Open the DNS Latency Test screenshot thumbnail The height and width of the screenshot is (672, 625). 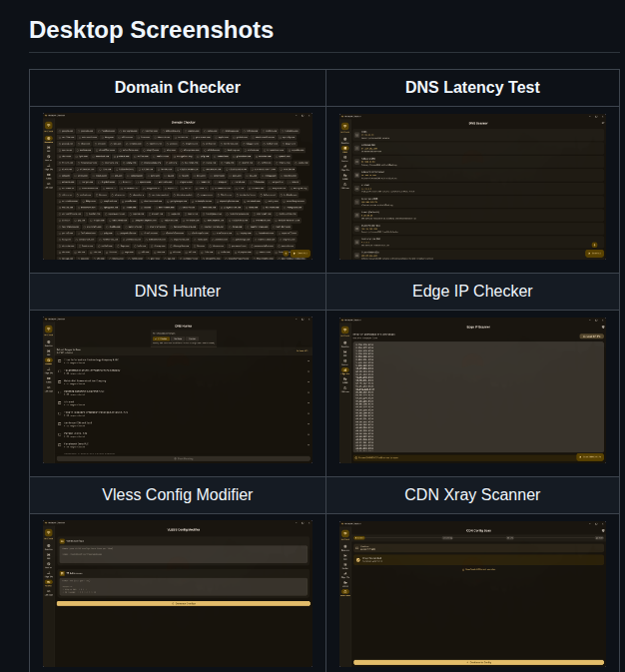point(472,187)
